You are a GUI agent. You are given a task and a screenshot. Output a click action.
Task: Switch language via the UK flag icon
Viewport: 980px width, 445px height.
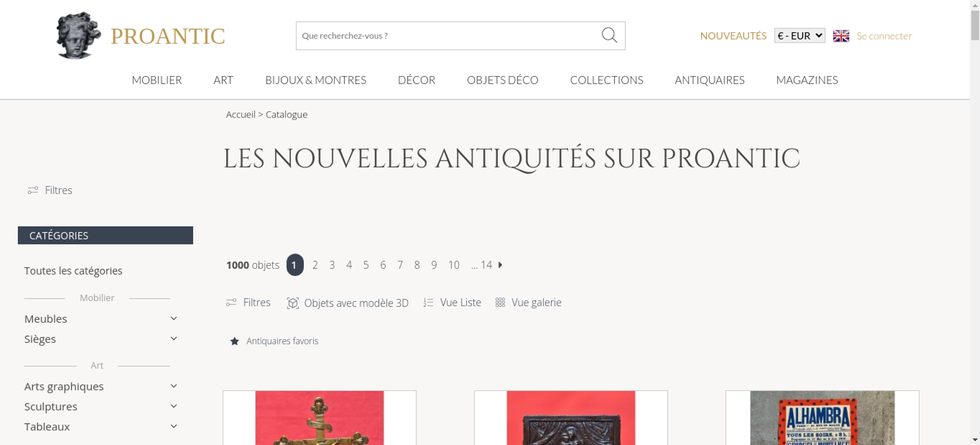tap(841, 36)
